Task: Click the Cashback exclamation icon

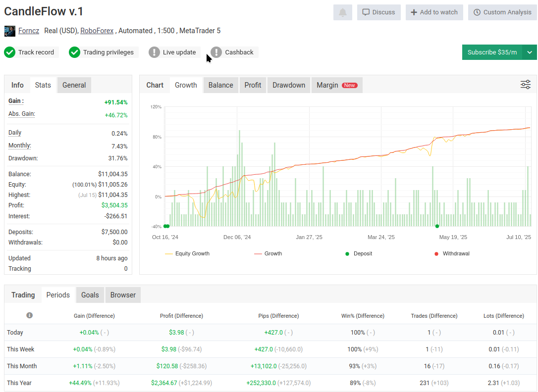Action: click(216, 52)
